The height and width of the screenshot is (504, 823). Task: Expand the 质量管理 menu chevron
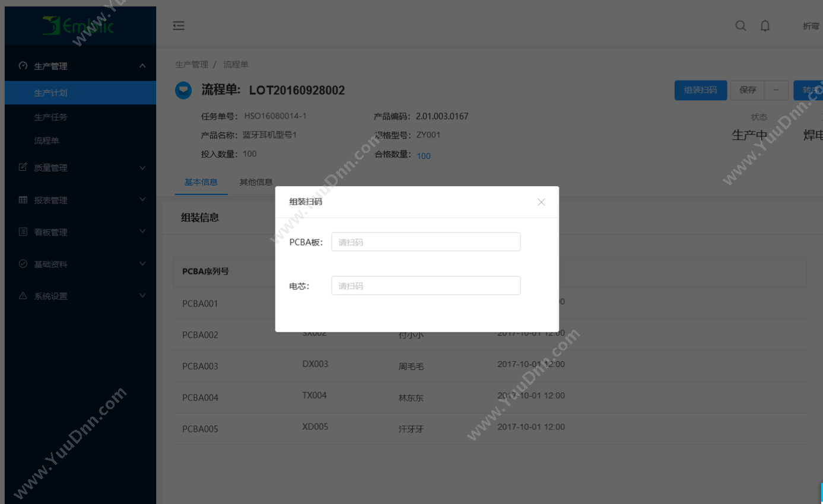[x=142, y=168]
